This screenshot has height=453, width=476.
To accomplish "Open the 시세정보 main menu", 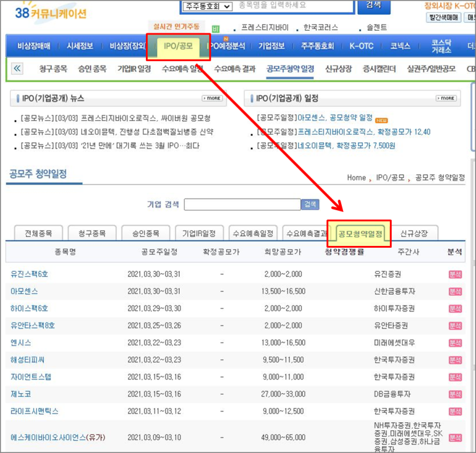I will click(x=80, y=46).
